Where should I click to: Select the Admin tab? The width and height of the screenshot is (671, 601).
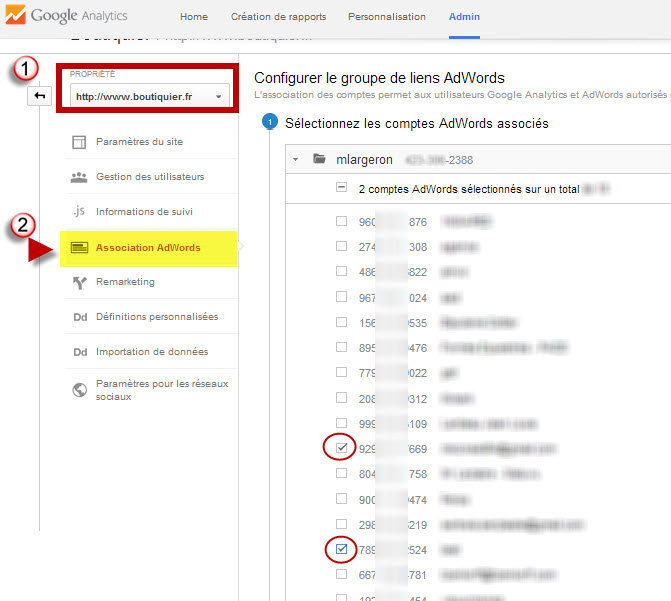[464, 17]
